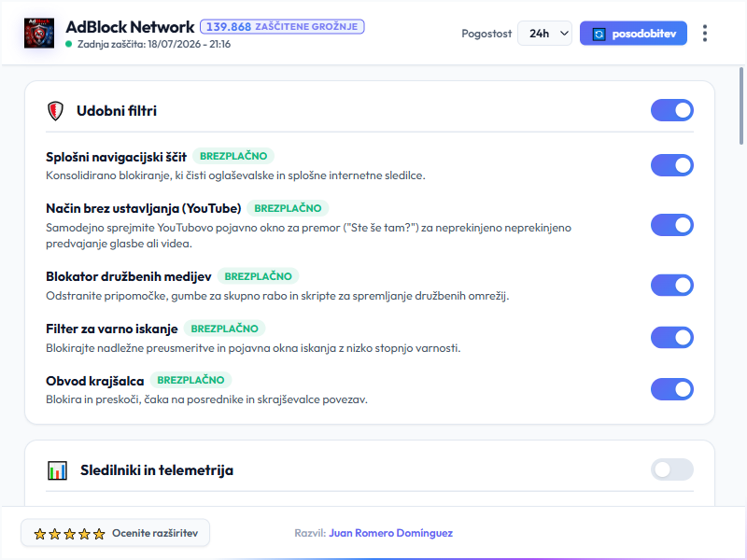Toggle the Filter za varno iskanje switch
Screen dimensions: 747x560
click(671, 338)
